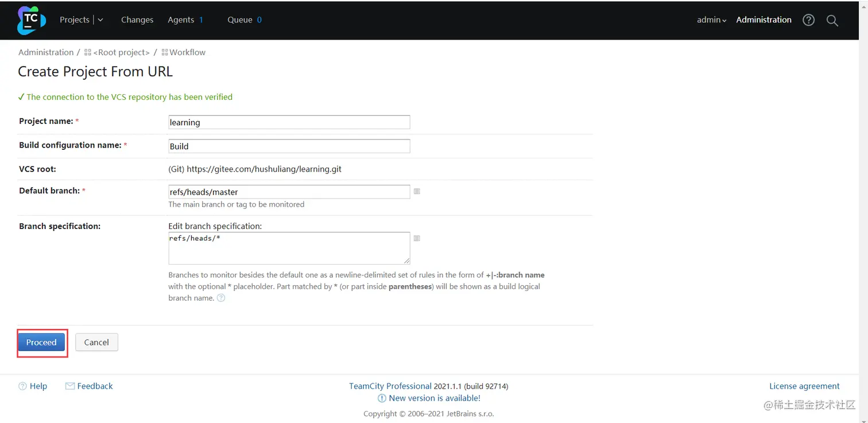Viewport: 868px width, 423px height.
Task: Open the Feedback link
Action: [x=95, y=386]
